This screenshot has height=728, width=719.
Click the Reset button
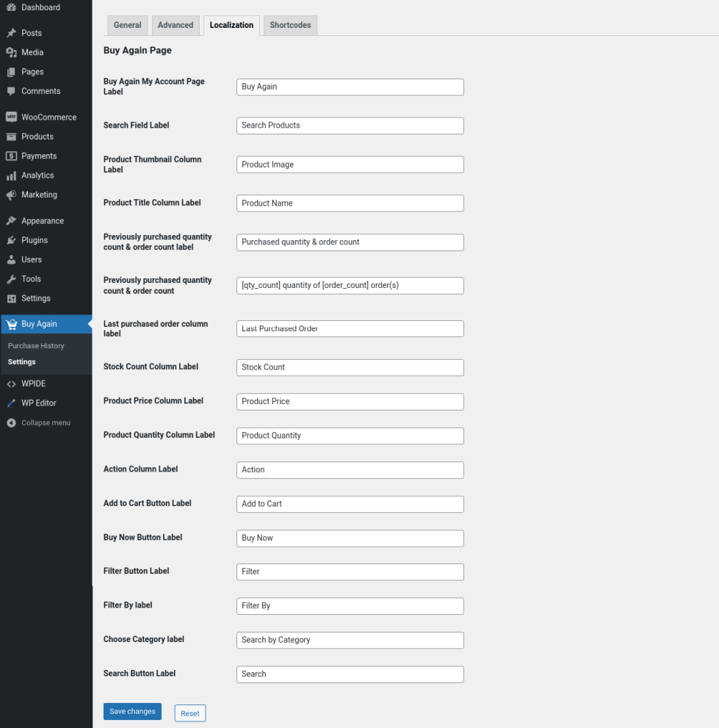pyautogui.click(x=190, y=713)
